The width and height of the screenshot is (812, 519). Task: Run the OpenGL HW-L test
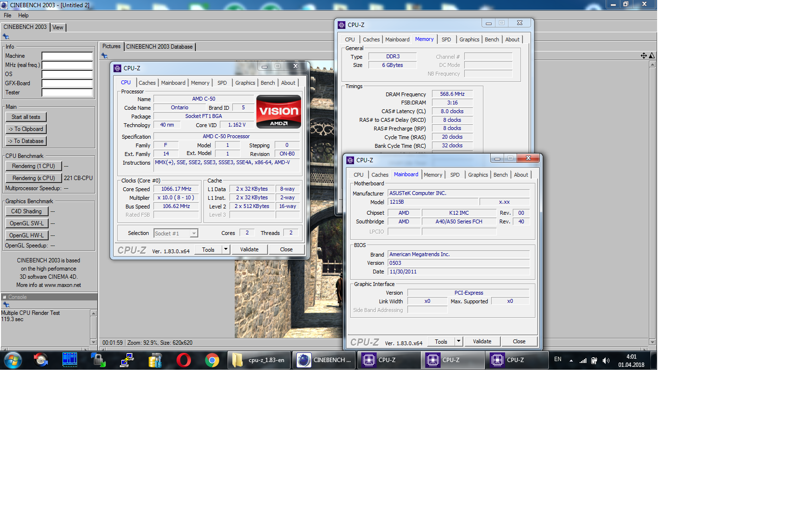26,235
